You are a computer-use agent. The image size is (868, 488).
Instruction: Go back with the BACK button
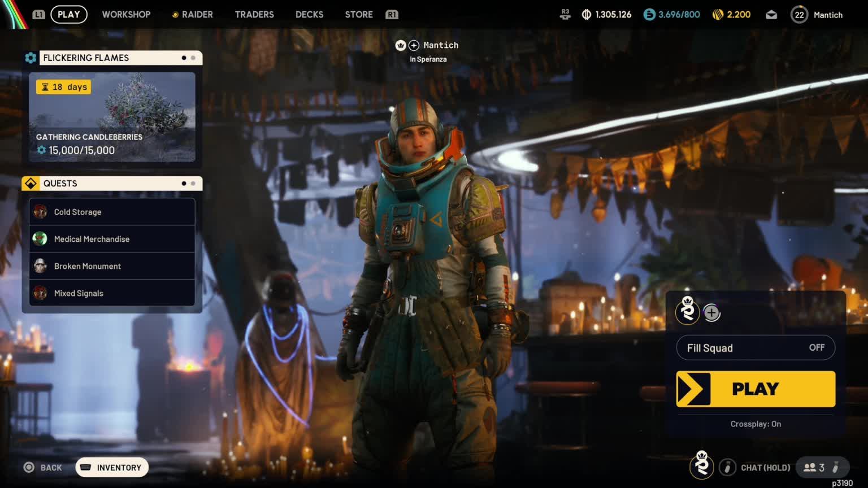42,468
